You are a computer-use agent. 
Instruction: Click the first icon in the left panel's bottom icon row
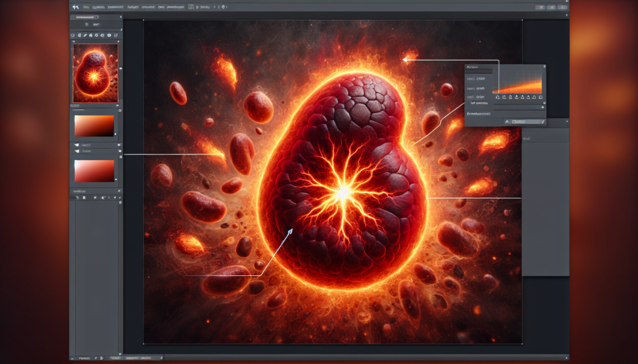click(x=76, y=197)
